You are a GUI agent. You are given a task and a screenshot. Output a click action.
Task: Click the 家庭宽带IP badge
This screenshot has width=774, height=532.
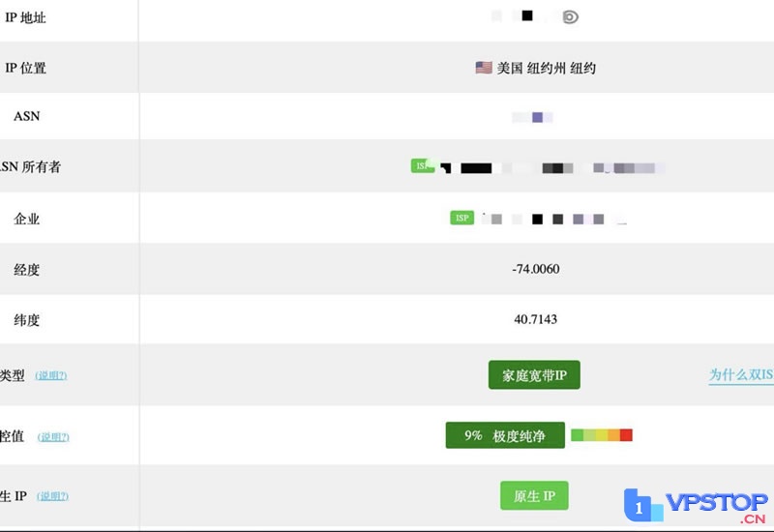[534, 375]
